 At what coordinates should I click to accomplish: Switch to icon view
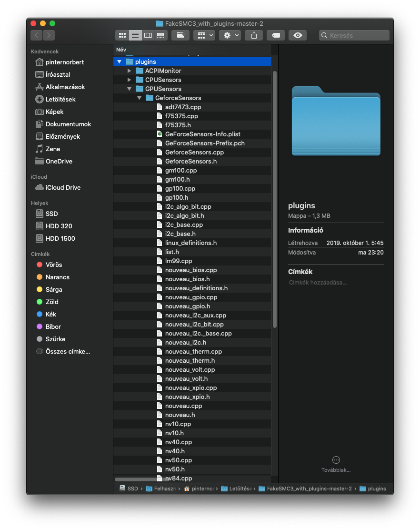122,35
